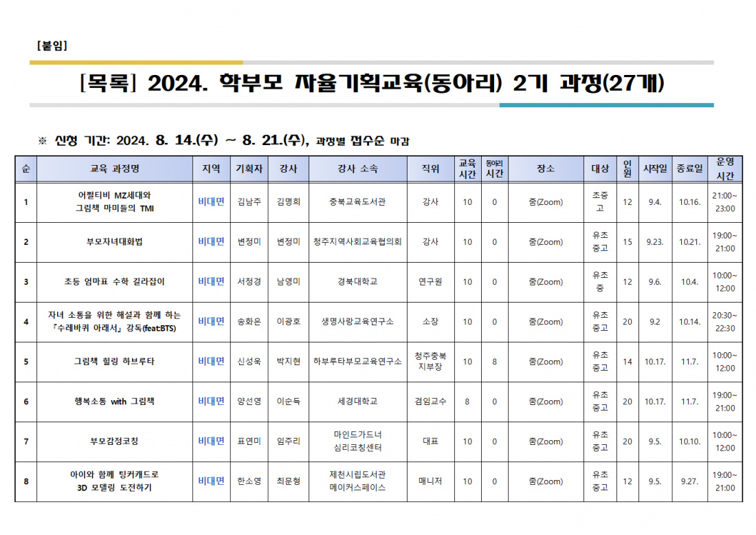This screenshot has width=756, height=535.
Task: Click start date '9.23.'
Action: click(655, 241)
